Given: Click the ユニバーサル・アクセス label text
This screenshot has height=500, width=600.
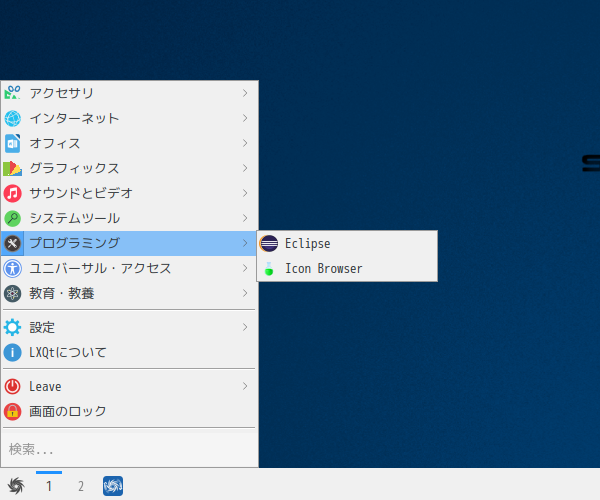Looking at the screenshot, I should pos(100,269).
